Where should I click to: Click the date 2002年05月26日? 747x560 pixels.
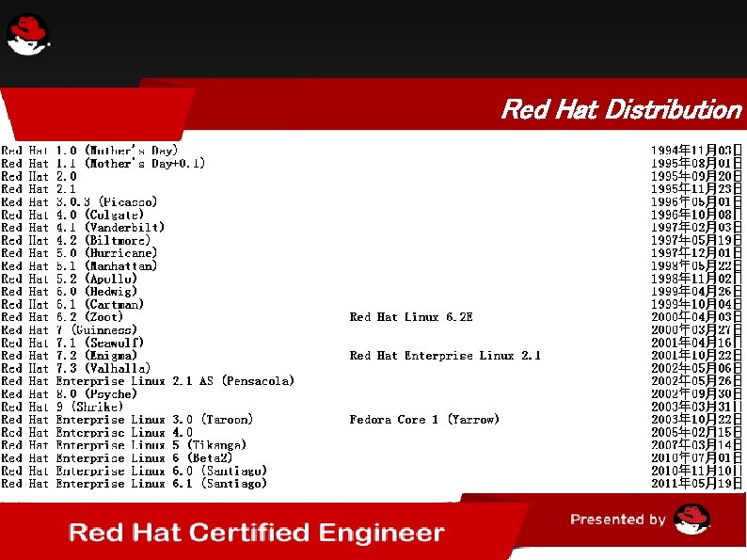coord(696,381)
